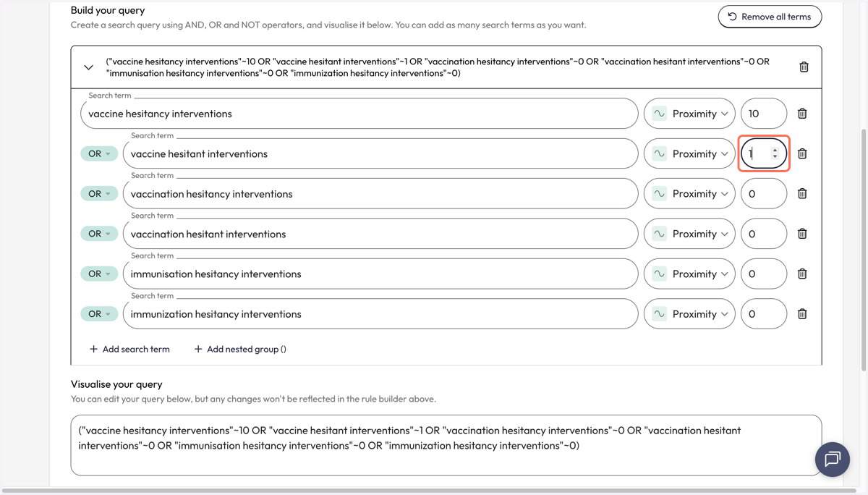Open Proximity dropdown for 'vaccination hesitant interventions'

[689, 234]
